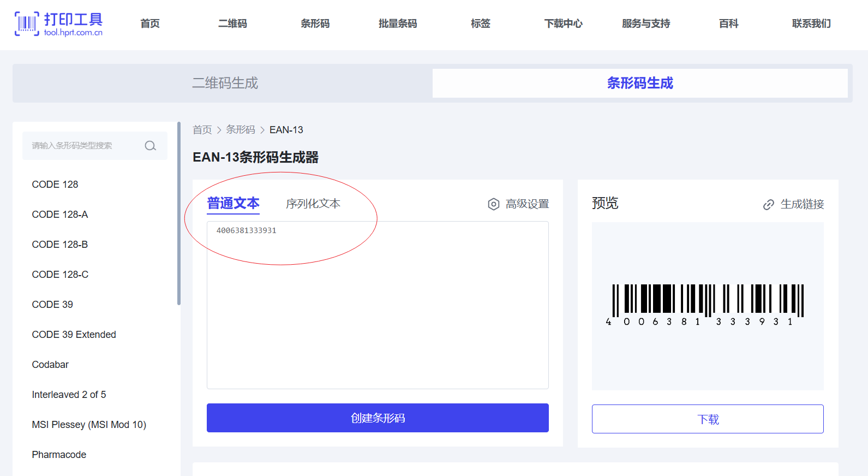The height and width of the screenshot is (476, 868).
Task: Open the 联系我们 menu item
Action: pos(812,23)
